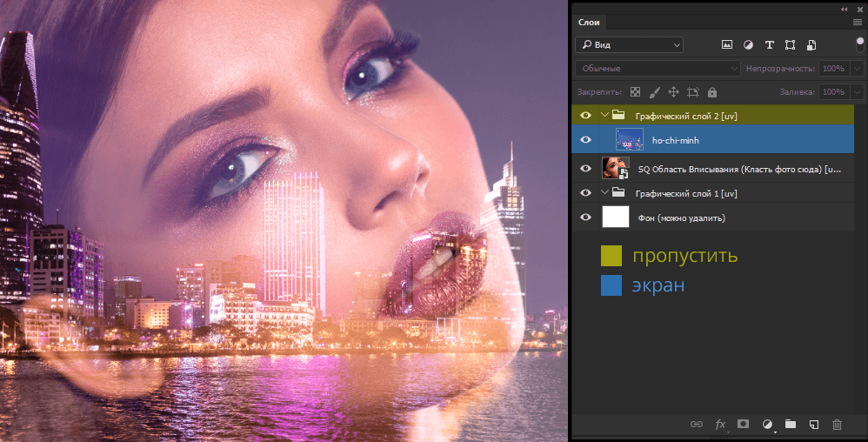
Task: Click the ho-chi-minh layer thumbnail
Action: [x=628, y=139]
